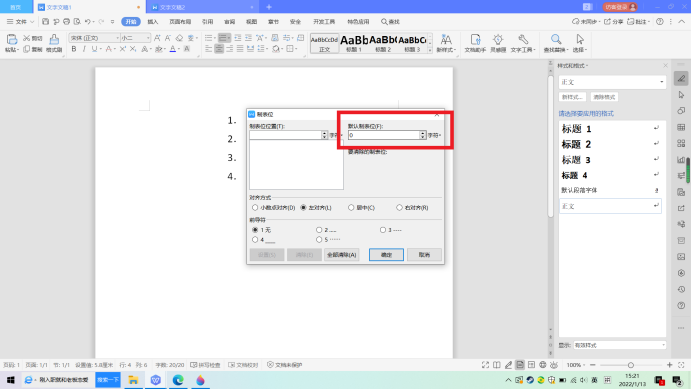Click the 新样式 button in styles panel

(x=572, y=97)
